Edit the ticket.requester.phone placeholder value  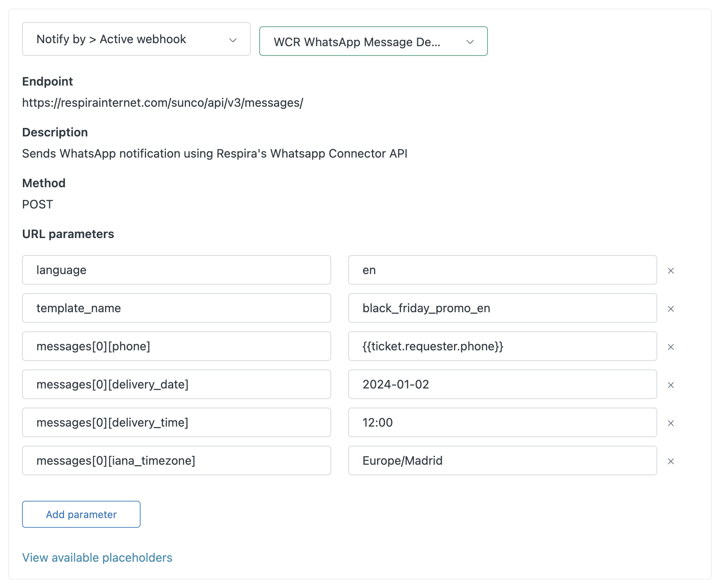[502, 346]
